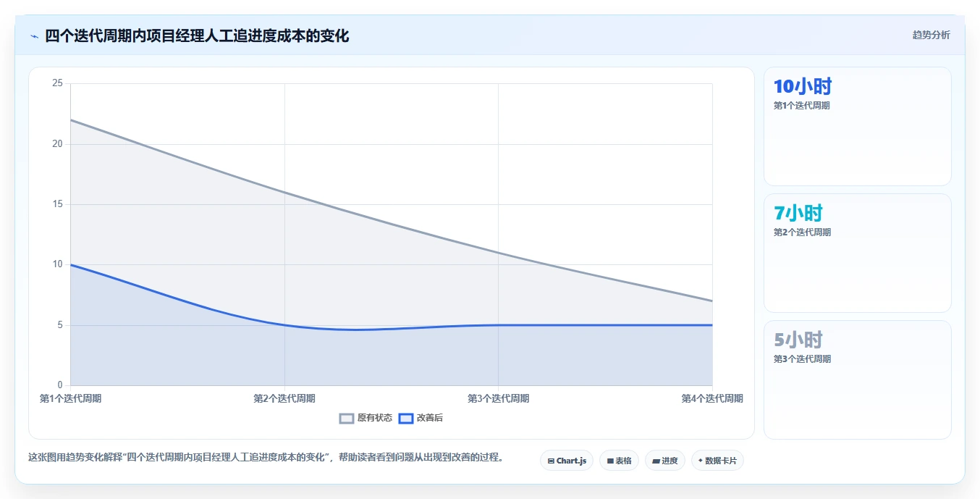This screenshot has height=499, width=980.
Task: Click the chart title 四个迭代周期内项目经理人工追进度成本的变化
Action: tap(197, 35)
